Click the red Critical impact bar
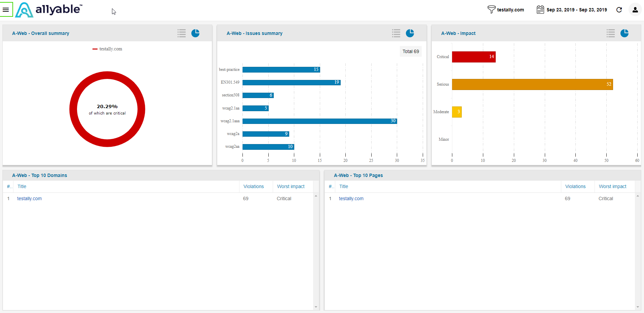This screenshot has width=644, height=313. (x=474, y=57)
